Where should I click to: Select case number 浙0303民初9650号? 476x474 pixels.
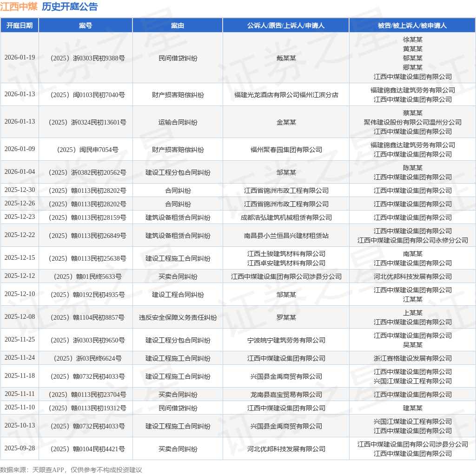point(87,340)
